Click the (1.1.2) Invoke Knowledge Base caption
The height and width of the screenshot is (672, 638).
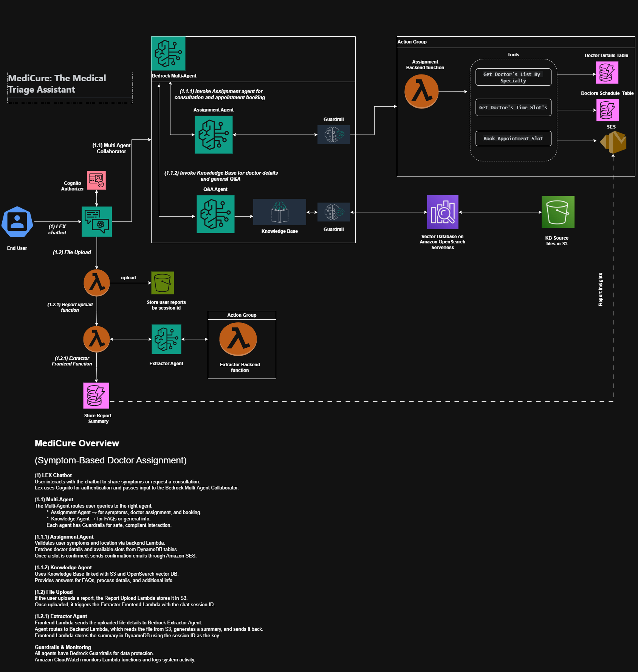pyautogui.click(x=221, y=176)
